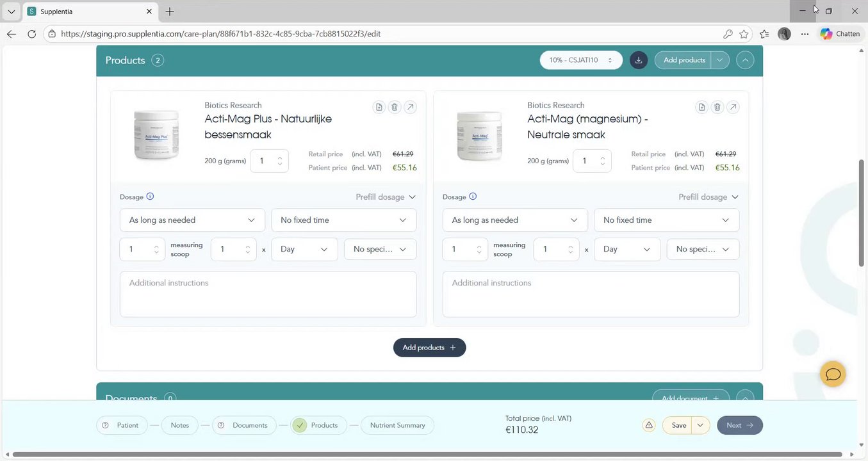This screenshot has width=868, height=461.
Task: Close the Supplentia tab
Action: tap(149, 12)
